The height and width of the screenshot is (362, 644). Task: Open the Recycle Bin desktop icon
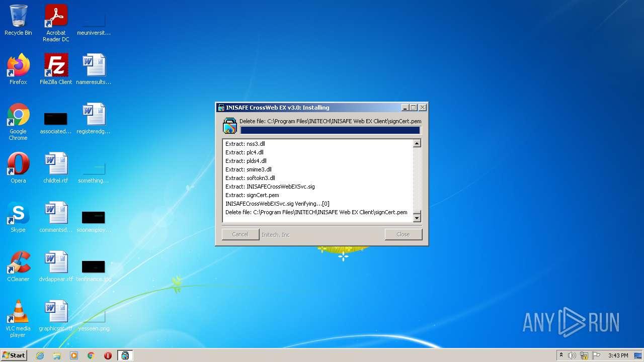[x=18, y=21]
